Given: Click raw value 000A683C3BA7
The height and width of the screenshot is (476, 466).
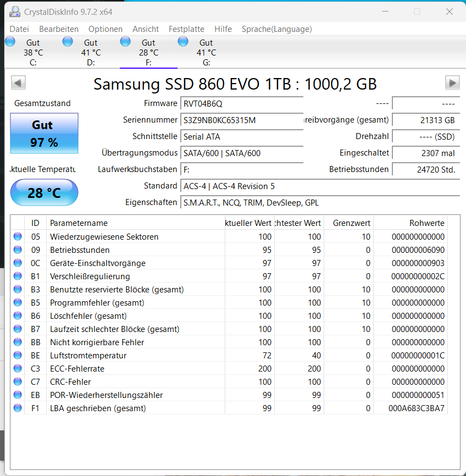Looking at the screenshot, I should (x=417, y=408).
